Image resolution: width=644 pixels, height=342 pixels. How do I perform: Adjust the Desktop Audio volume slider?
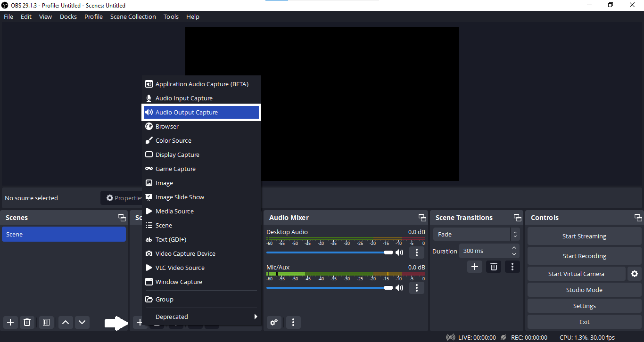329,252
